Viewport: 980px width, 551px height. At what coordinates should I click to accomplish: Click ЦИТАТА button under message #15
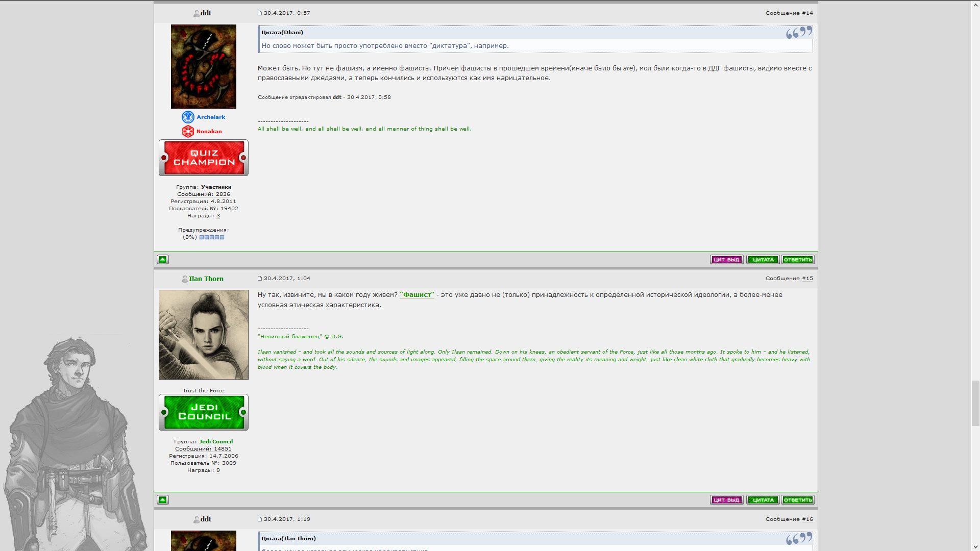[x=763, y=500]
